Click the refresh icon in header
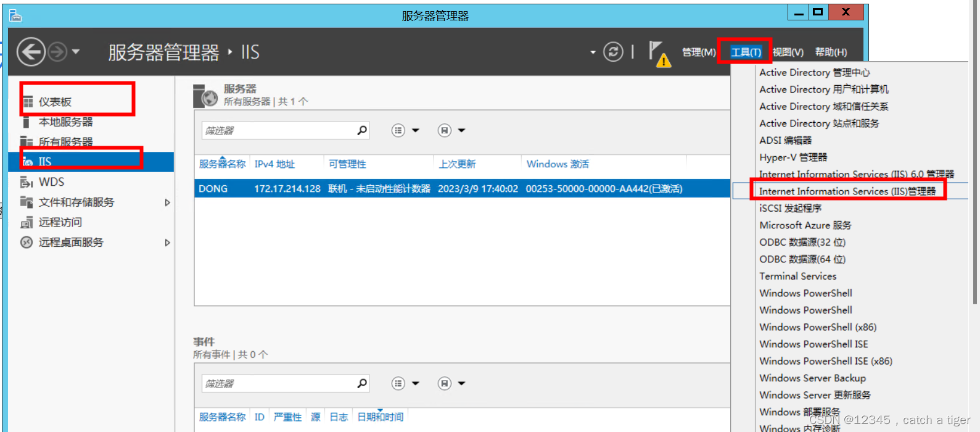The height and width of the screenshot is (432, 980). point(613,52)
